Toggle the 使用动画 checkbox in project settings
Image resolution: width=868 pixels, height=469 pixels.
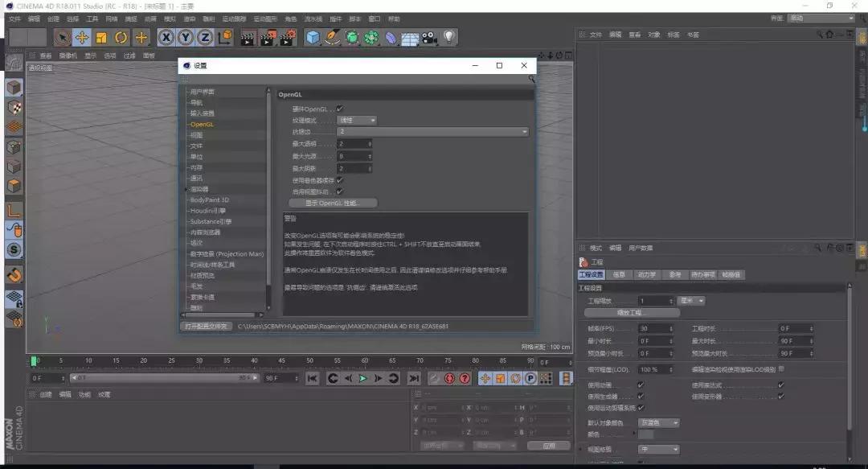639,384
